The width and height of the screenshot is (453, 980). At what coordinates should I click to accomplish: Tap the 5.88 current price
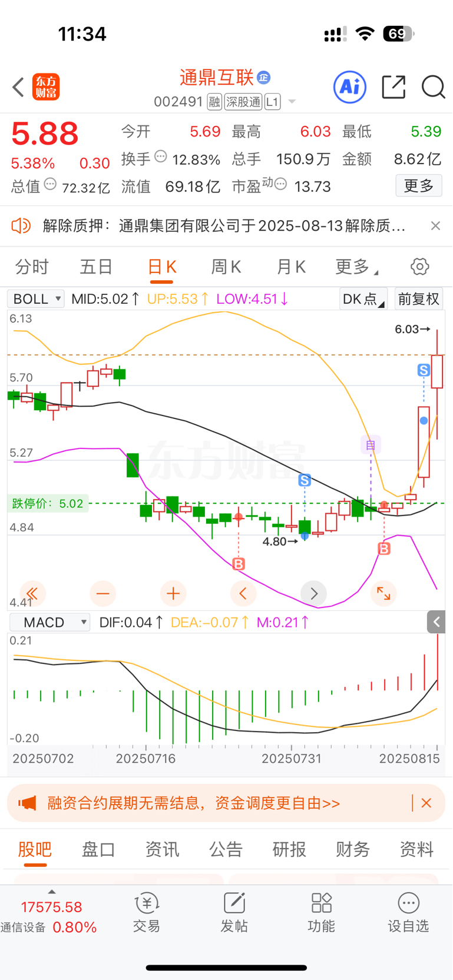click(45, 133)
